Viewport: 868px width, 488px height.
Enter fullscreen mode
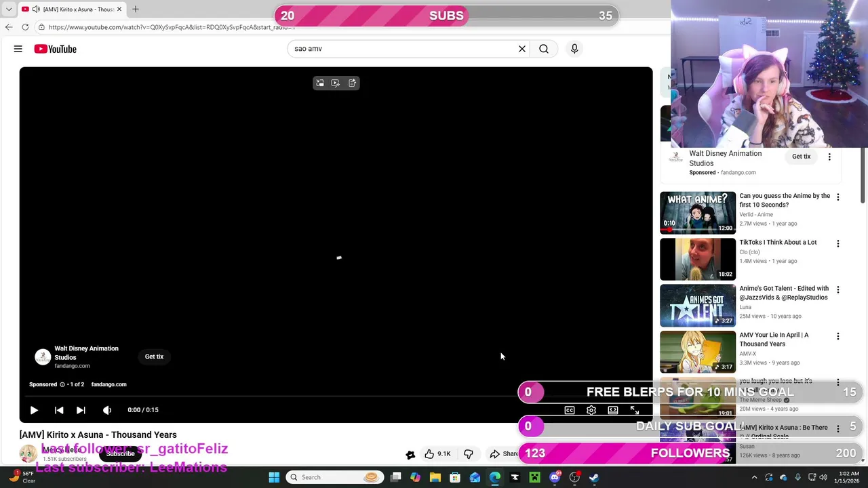pyautogui.click(x=635, y=410)
